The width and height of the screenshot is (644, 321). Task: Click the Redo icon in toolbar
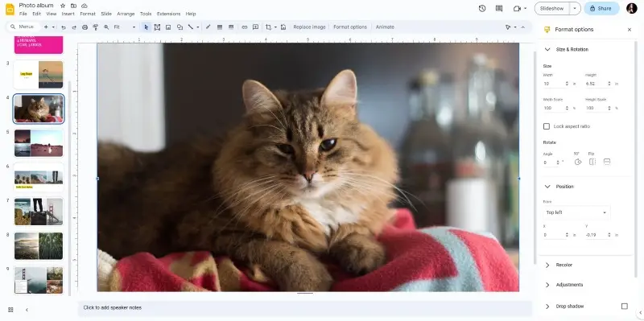pyautogui.click(x=74, y=27)
